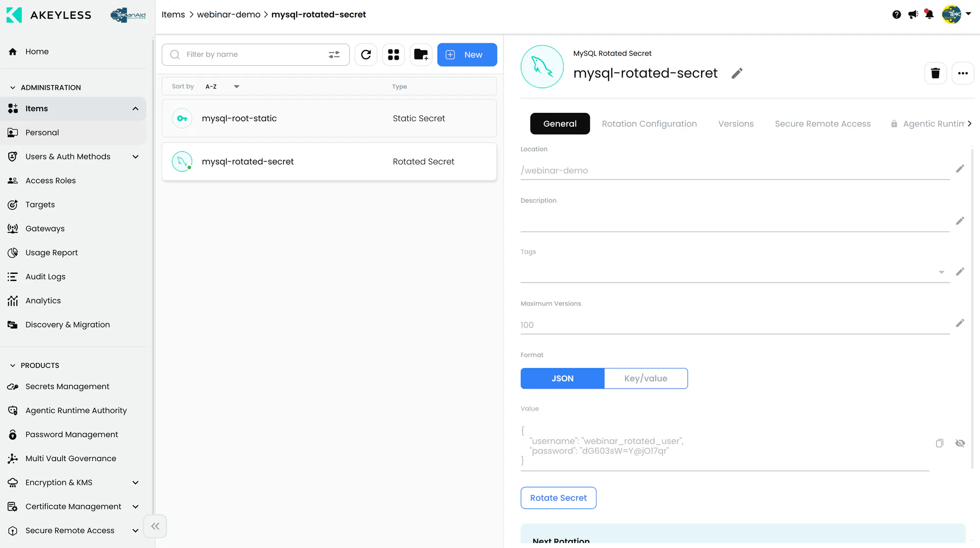Click the Personal folder icon
980x548 pixels.
[13, 132]
